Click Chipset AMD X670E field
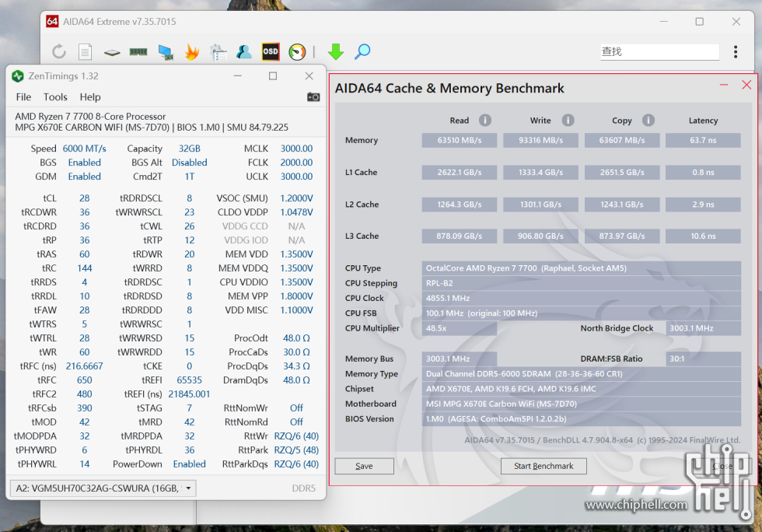 [x=582, y=389]
